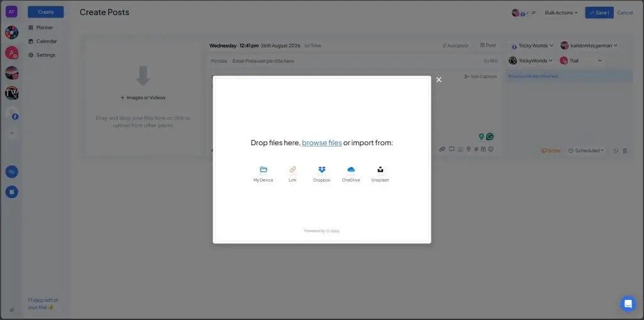Close the upload dialog with X

438,80
